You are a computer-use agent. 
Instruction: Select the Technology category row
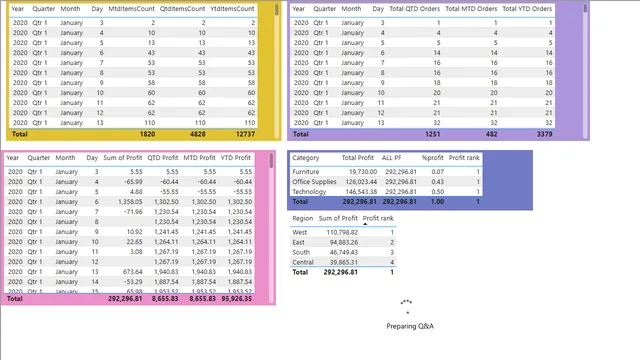386,191
